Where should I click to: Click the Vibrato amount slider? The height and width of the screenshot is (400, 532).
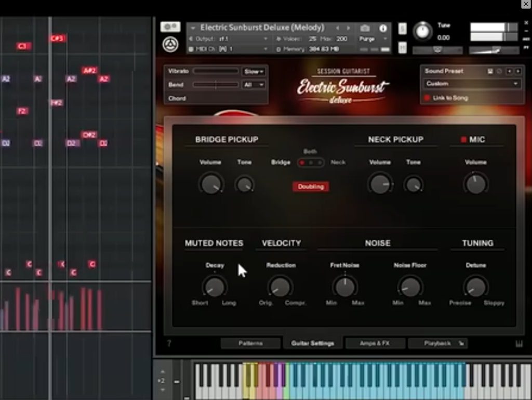216,71
